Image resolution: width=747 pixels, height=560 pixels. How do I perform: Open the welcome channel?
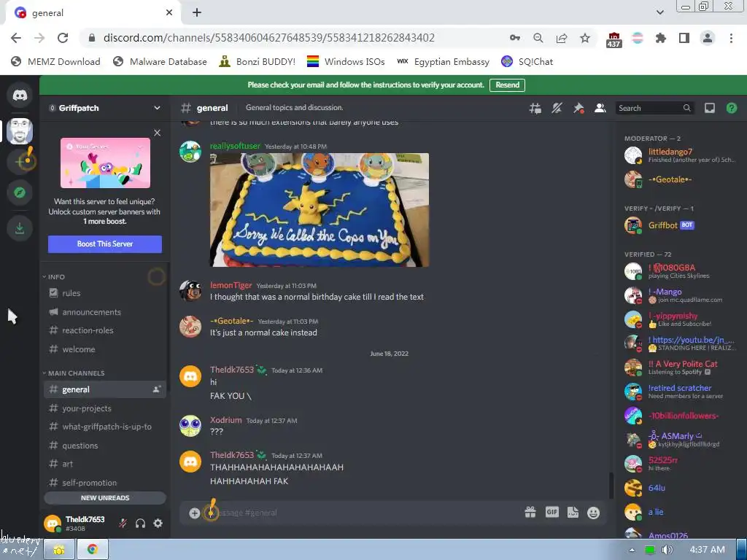click(105, 349)
